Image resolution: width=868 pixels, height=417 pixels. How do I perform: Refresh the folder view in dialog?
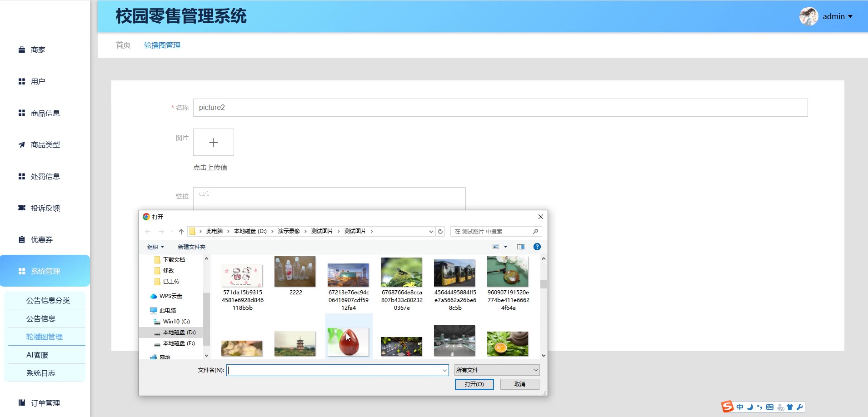[x=440, y=232]
